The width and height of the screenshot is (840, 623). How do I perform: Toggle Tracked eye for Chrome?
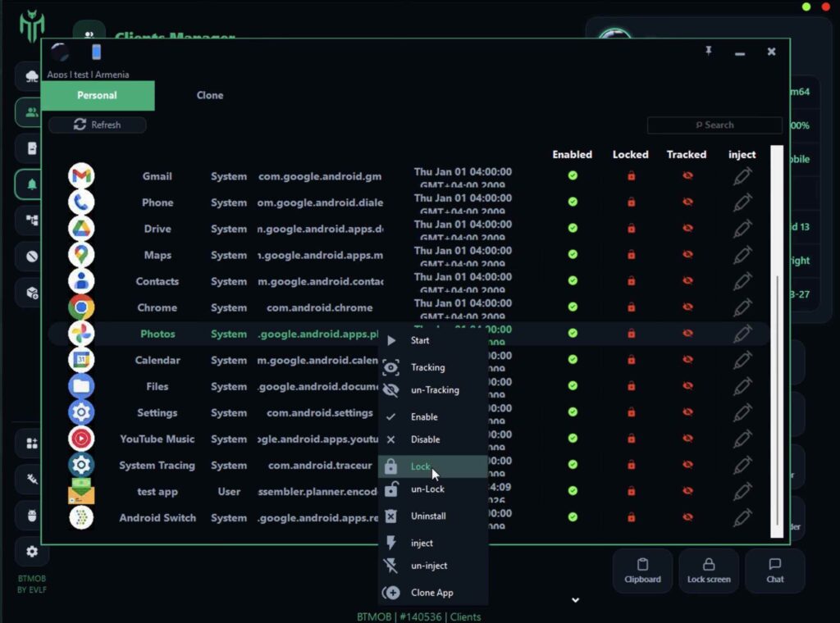[688, 307]
